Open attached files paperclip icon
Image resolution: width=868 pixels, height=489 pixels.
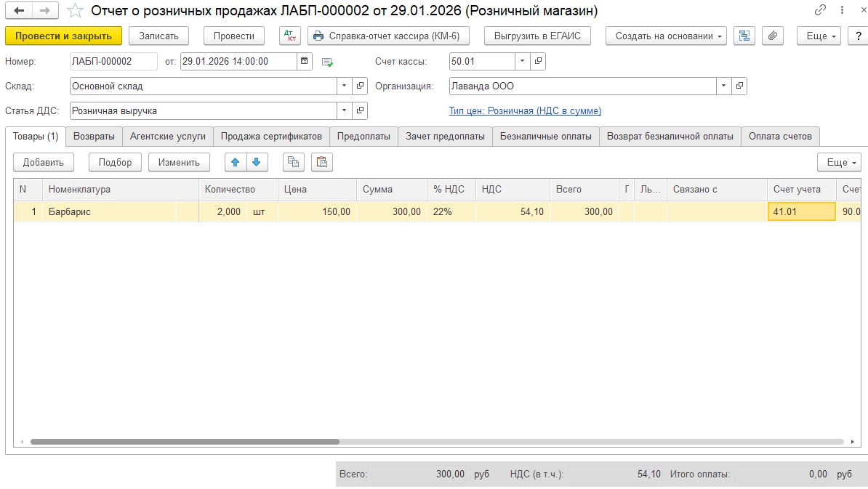click(773, 36)
